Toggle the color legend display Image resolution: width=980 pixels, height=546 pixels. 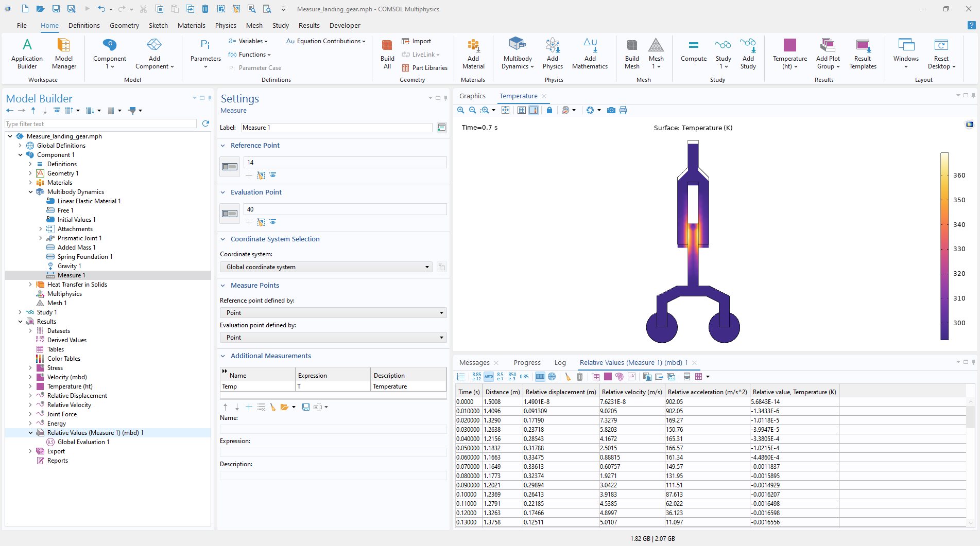pos(534,110)
